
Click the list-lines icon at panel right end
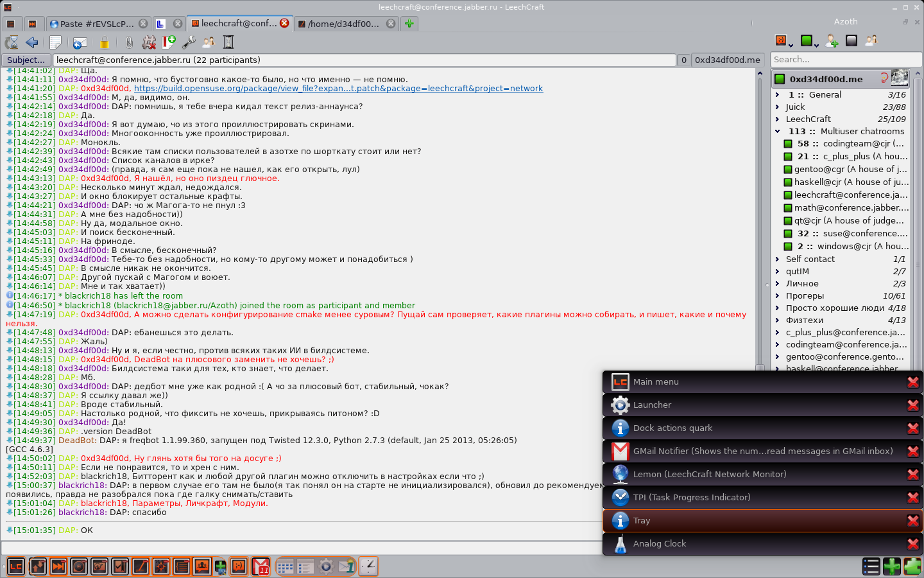pyautogui.click(x=871, y=566)
